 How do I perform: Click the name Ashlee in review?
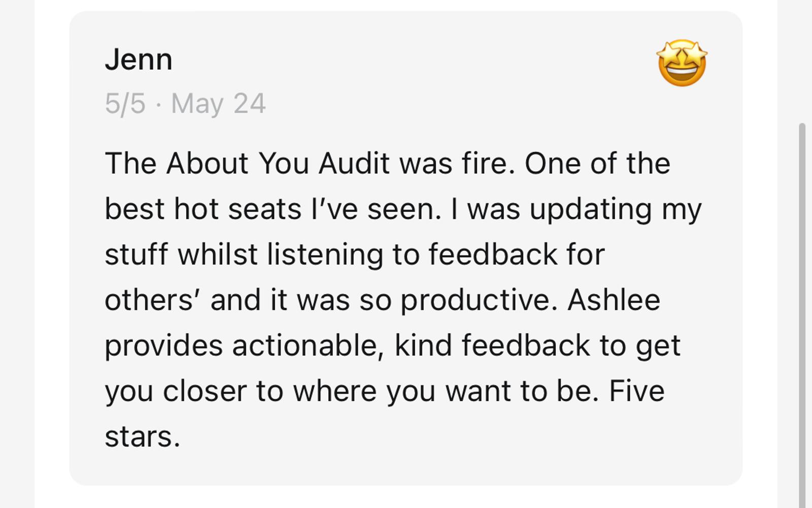pyautogui.click(x=614, y=300)
